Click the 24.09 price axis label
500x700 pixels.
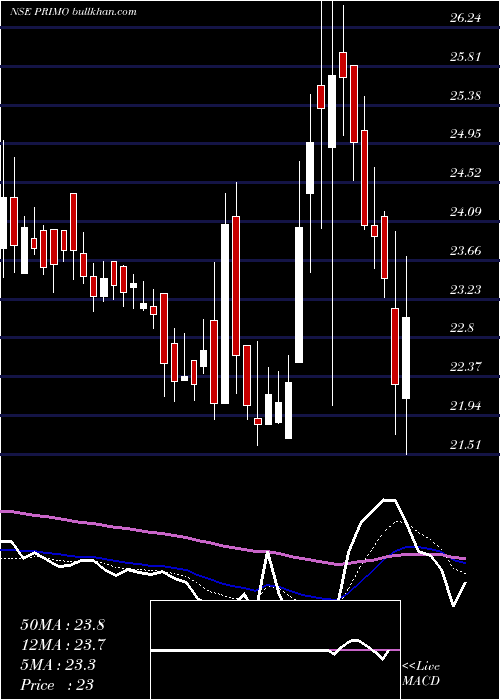click(466, 212)
